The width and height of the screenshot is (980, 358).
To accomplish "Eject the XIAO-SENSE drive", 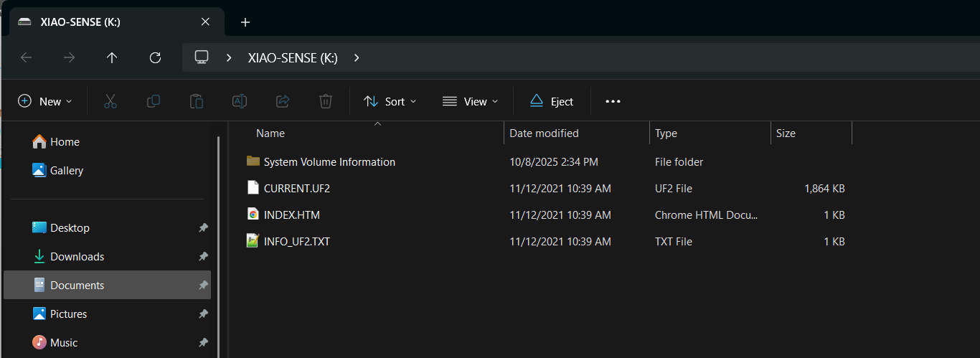I will click(552, 101).
